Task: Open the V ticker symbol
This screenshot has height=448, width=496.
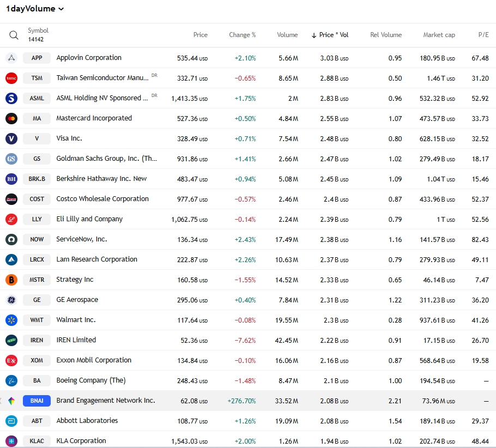Action: [x=37, y=138]
